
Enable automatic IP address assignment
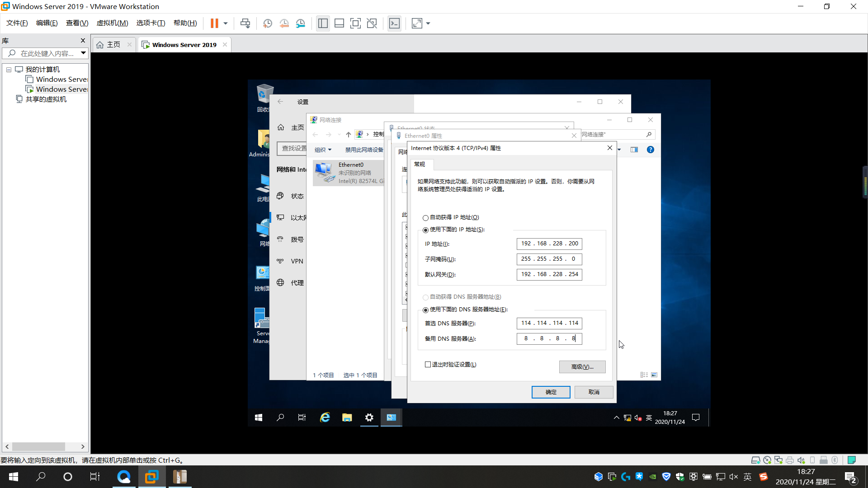(425, 217)
